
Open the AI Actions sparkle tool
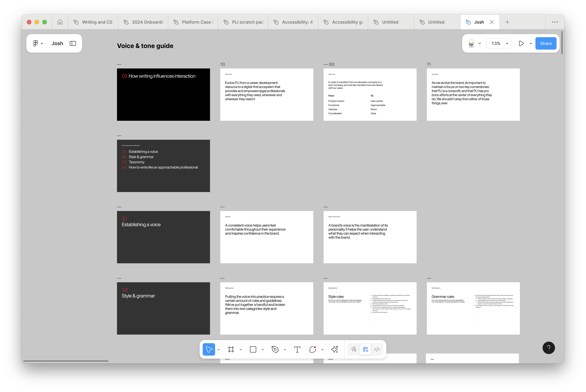(335, 349)
